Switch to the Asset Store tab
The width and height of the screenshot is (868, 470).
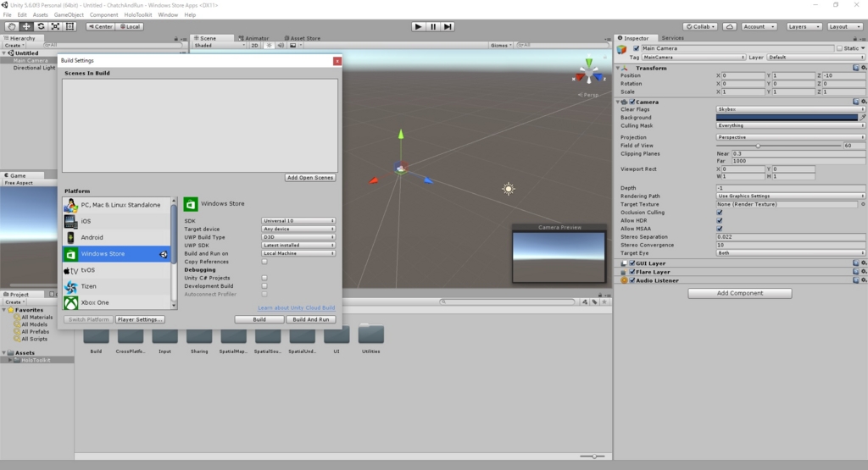pyautogui.click(x=303, y=38)
